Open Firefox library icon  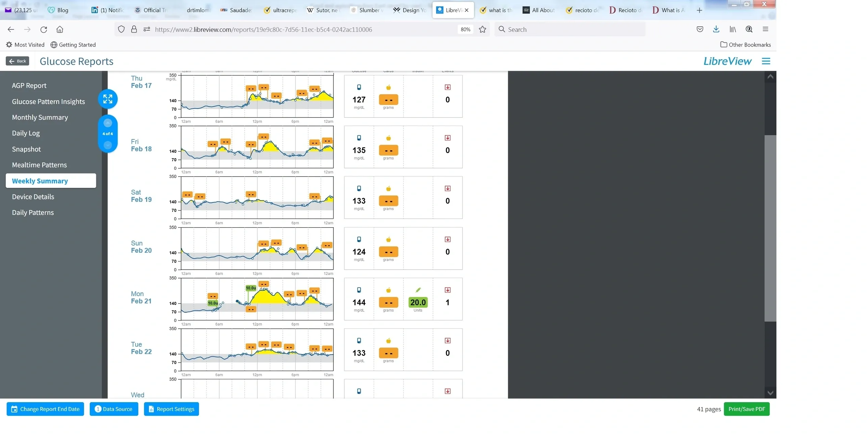[x=732, y=29]
